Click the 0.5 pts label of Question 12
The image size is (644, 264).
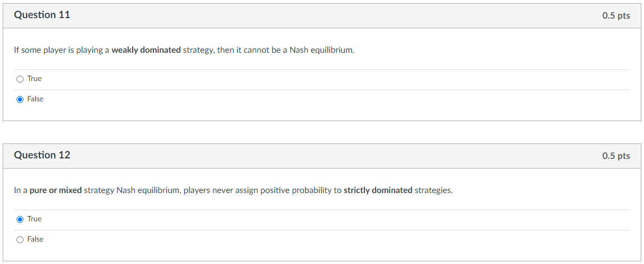[616, 156]
